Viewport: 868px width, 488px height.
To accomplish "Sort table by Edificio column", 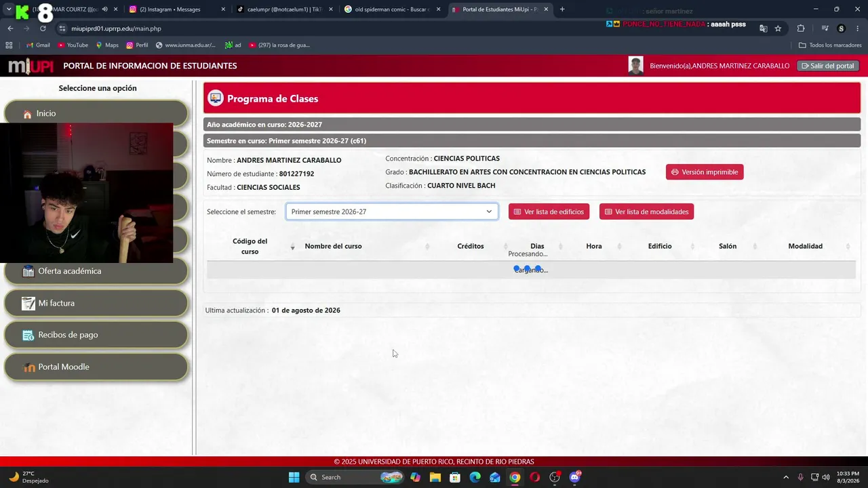I will click(x=660, y=246).
